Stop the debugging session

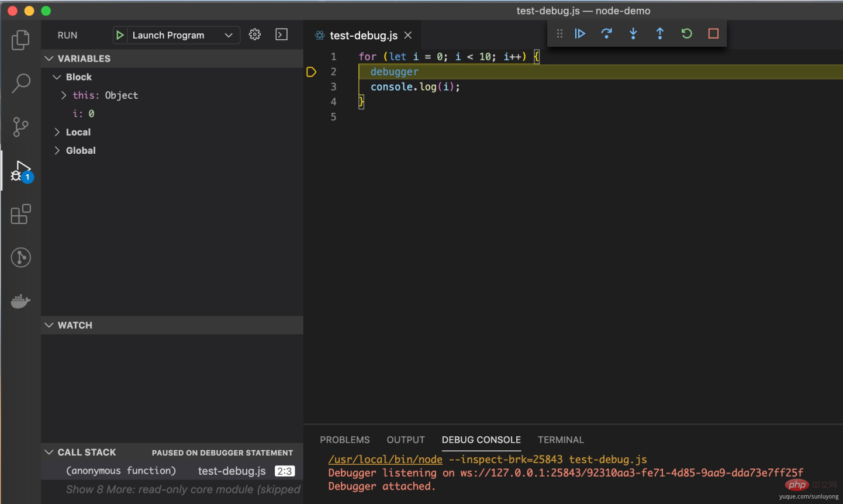coord(713,34)
